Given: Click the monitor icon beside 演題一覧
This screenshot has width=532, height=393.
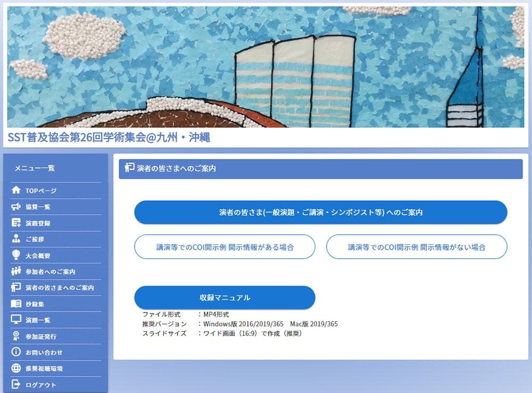Looking at the screenshot, I should coord(16,320).
